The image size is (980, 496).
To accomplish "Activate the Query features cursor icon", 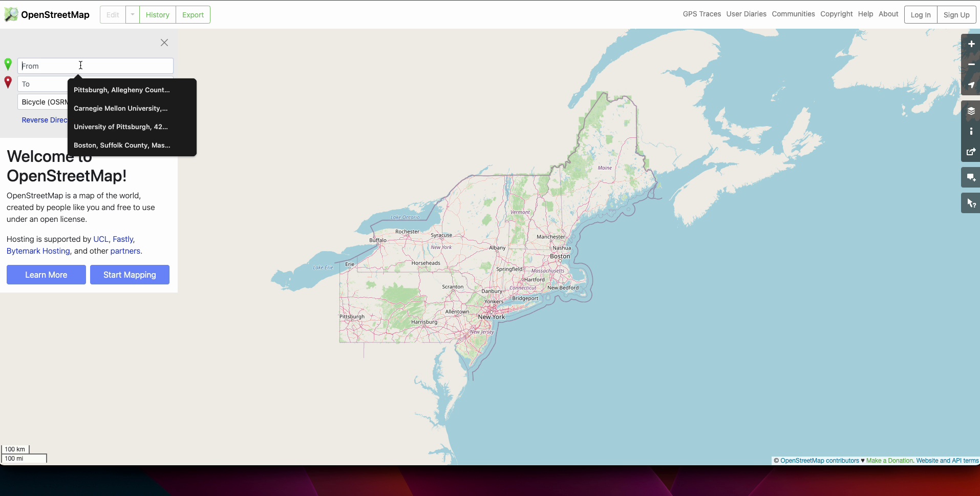I will pos(971,203).
